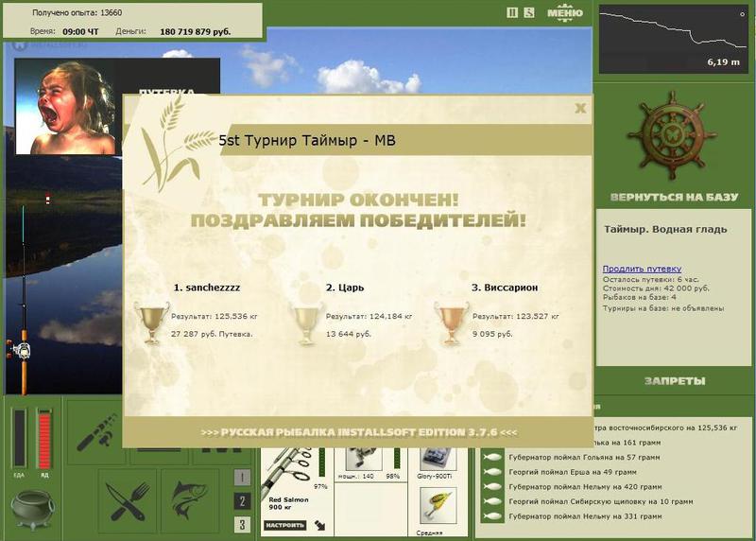Click fish icon beside 'Сибирскую щиповку' entry
Screen dimensions: 756x541
[492, 501]
